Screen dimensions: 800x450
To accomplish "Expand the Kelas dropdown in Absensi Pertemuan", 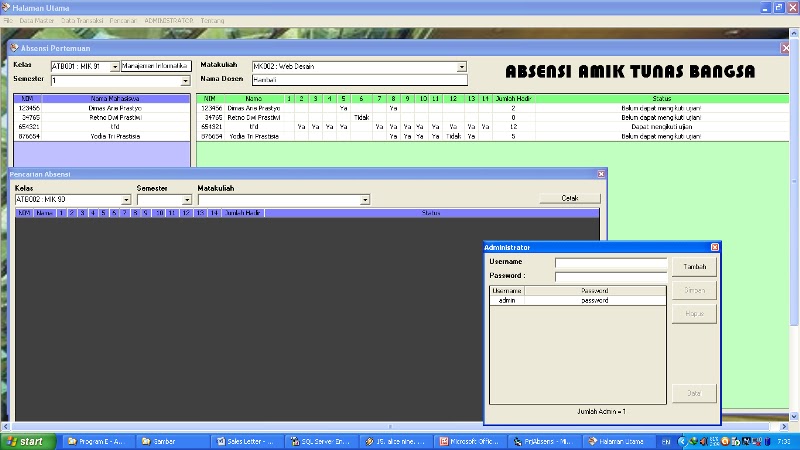I will tap(115, 67).
